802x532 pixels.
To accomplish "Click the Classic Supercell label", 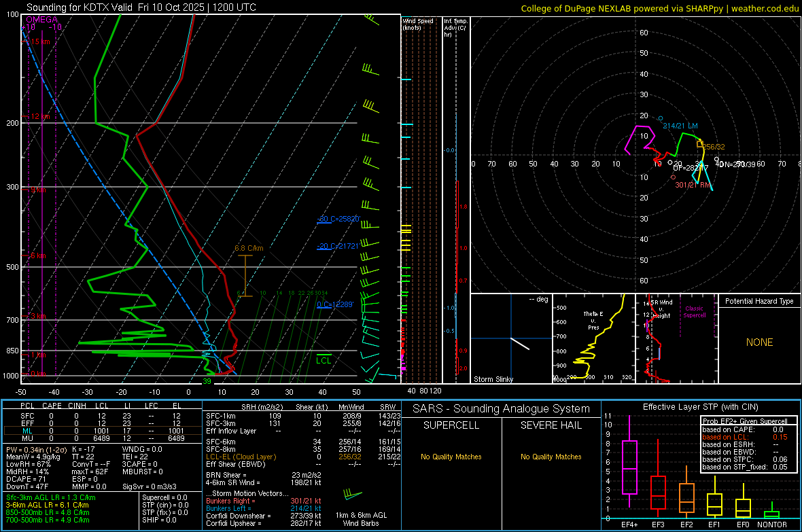I will tap(694, 312).
